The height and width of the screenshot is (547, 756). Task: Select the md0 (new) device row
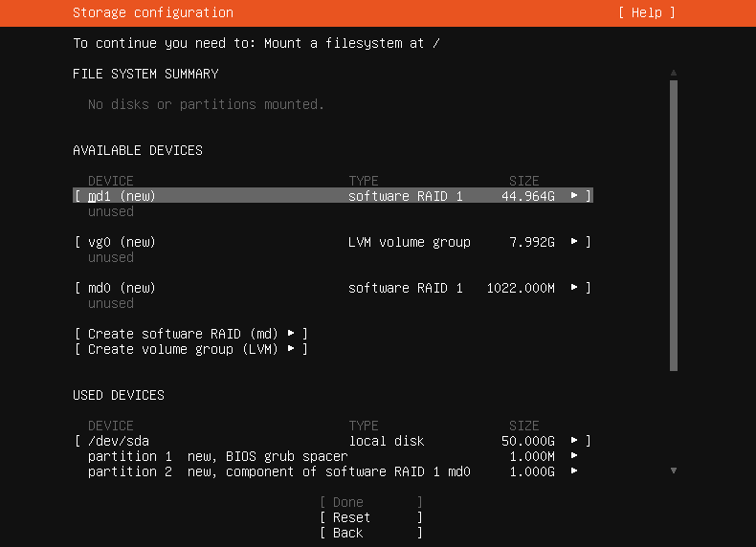(x=333, y=288)
